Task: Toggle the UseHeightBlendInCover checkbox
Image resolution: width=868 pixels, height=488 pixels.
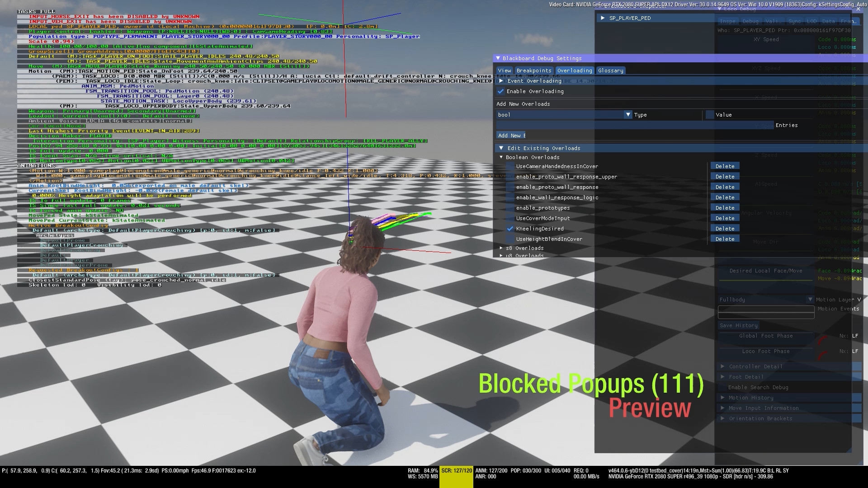Action: click(x=510, y=239)
